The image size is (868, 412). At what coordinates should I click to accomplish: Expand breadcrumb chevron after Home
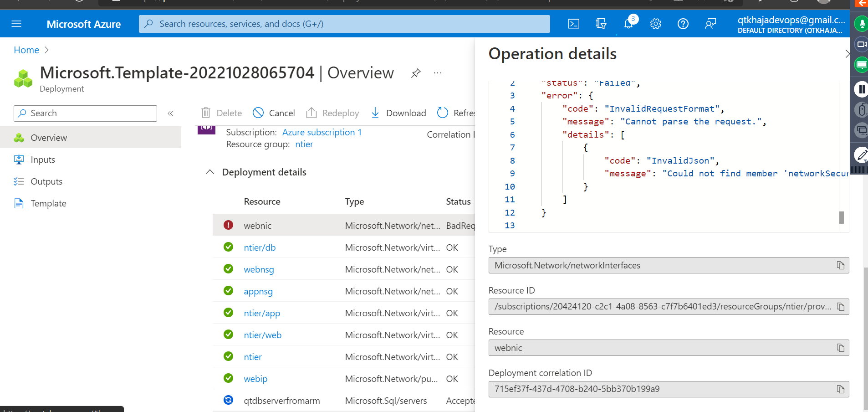point(46,50)
